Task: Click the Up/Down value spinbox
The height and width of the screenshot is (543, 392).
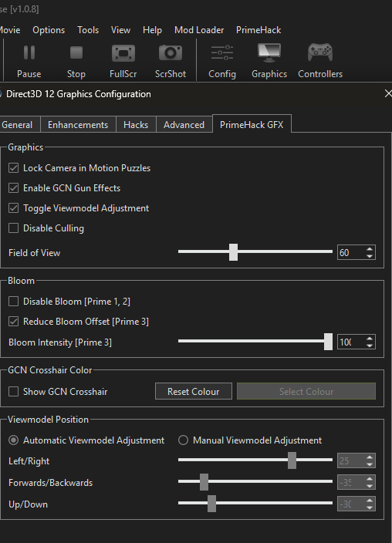Action: [357, 504]
